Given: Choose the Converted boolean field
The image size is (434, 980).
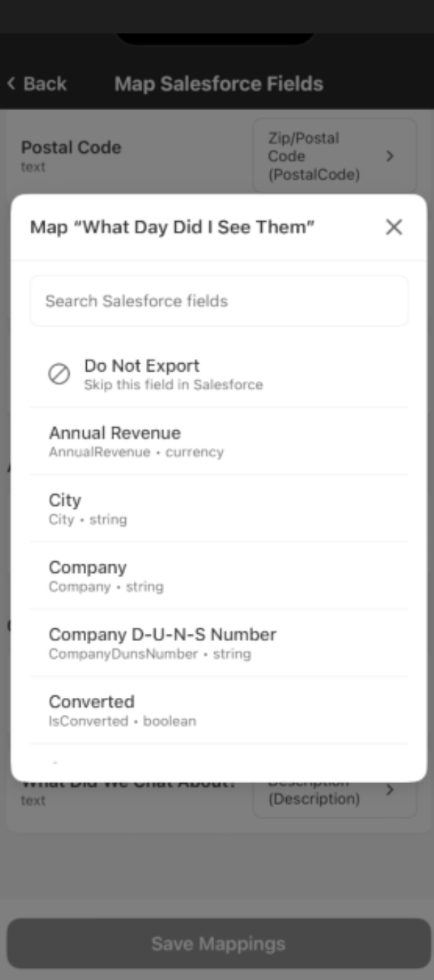Looking at the screenshot, I should [219, 710].
